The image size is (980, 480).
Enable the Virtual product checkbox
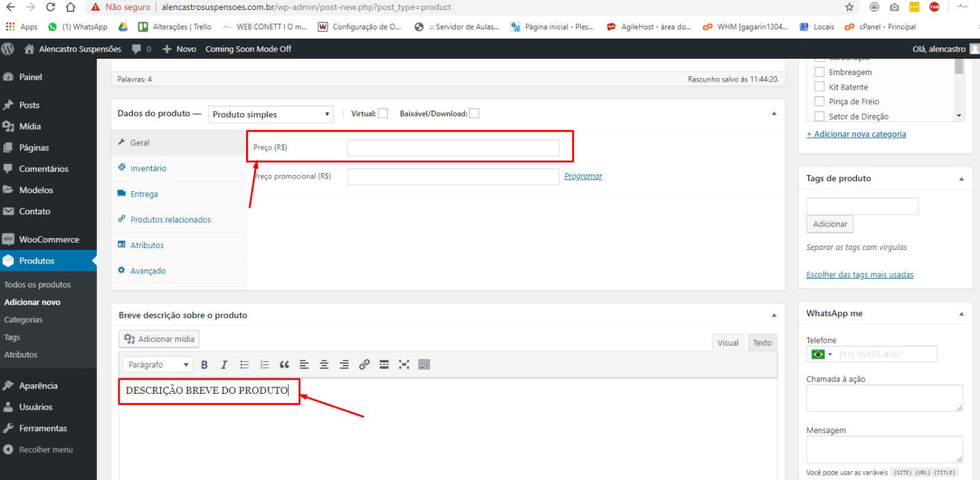coord(382,114)
